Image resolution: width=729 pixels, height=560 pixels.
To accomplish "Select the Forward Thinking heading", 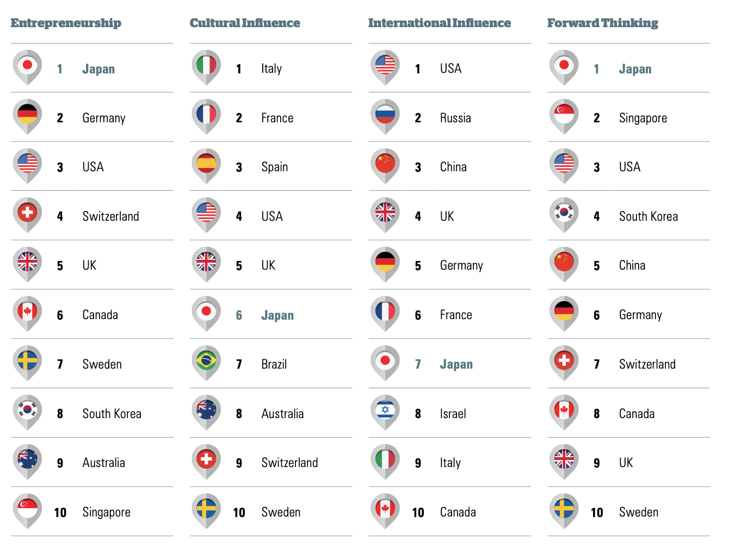I will click(x=603, y=23).
